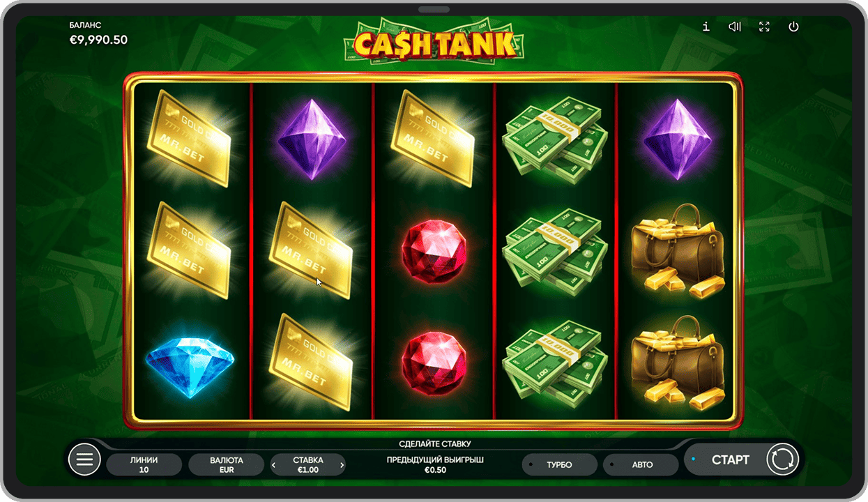Switch to fullscreen mode
Image resolution: width=868 pixels, height=502 pixels.
764,26
